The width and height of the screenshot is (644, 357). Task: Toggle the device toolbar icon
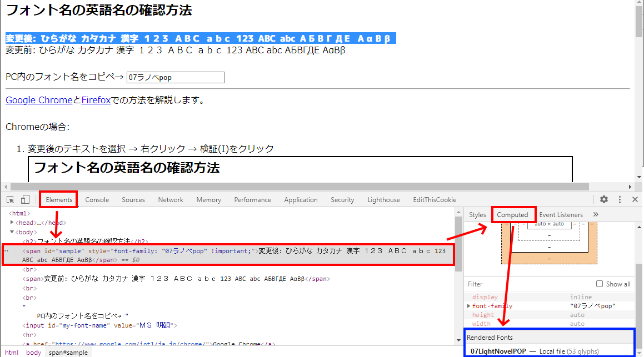[25, 200]
